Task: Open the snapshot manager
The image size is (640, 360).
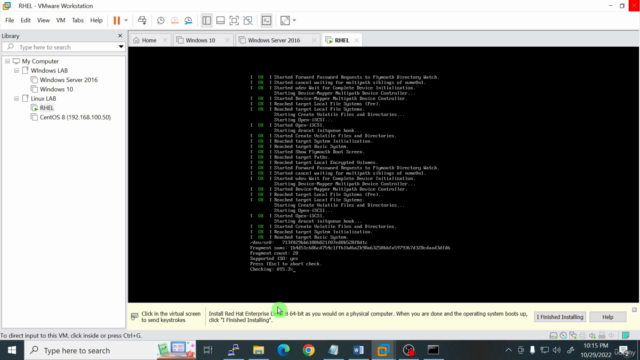Action: [188, 20]
